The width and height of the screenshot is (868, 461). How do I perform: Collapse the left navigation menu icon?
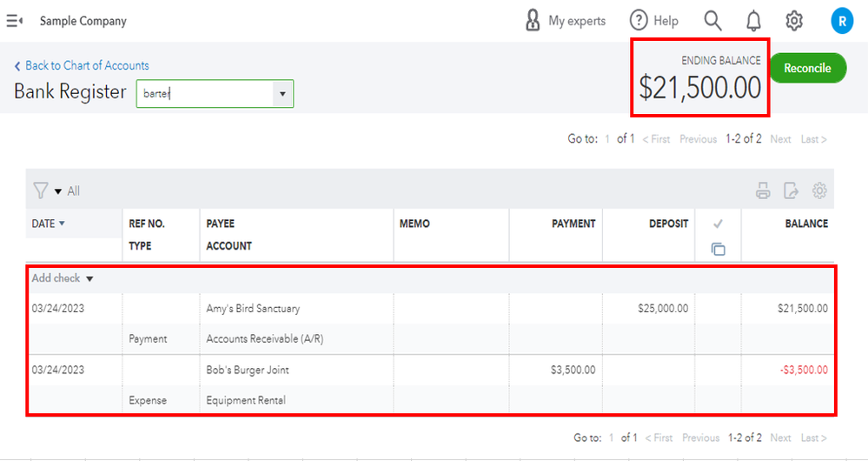15,21
